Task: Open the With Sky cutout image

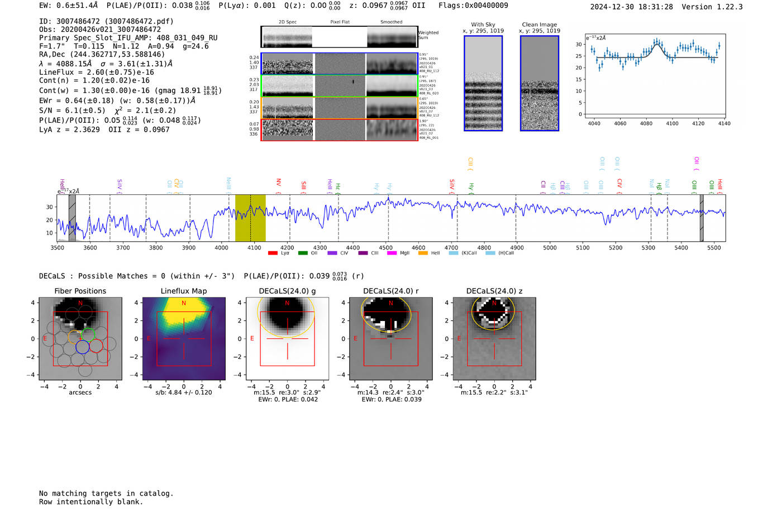Action: coord(483,83)
